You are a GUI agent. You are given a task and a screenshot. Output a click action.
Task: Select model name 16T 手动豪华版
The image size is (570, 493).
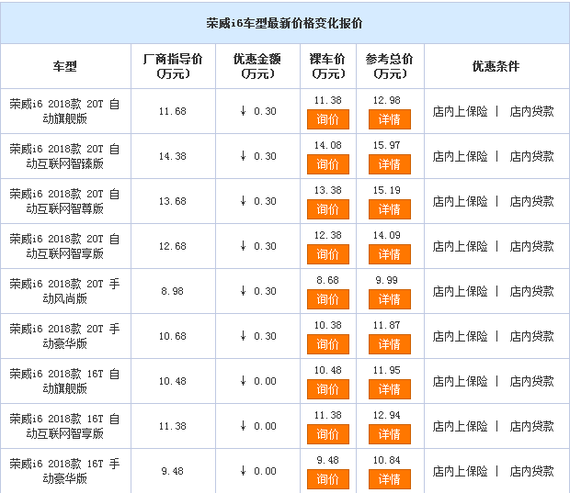point(65,471)
